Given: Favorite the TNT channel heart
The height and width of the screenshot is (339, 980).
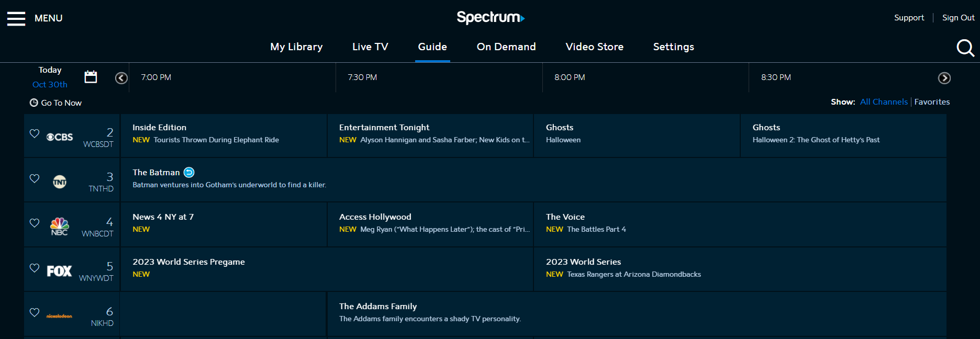Looking at the screenshot, I should pos(34,178).
